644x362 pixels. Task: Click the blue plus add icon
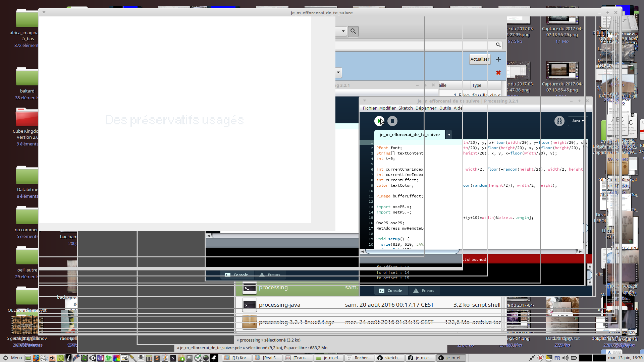498,59
